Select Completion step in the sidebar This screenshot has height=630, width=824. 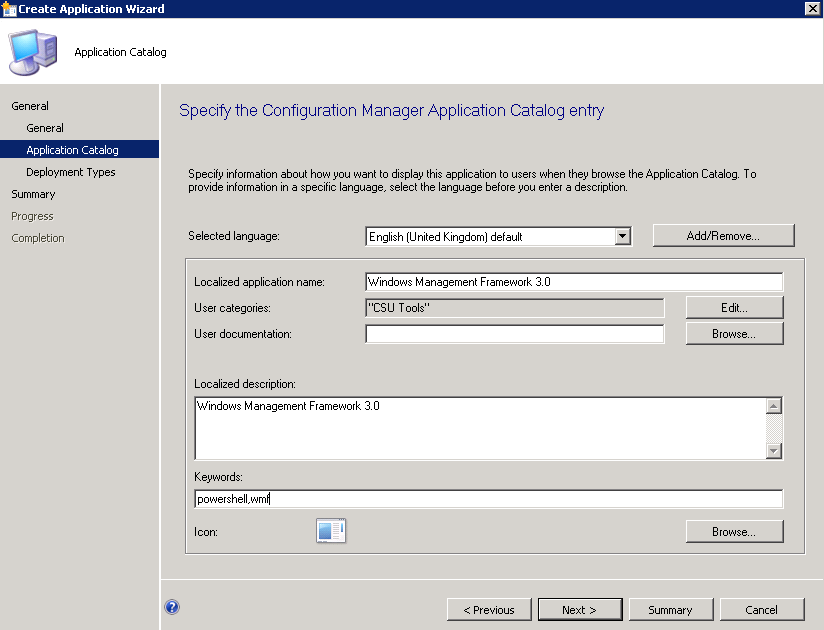click(x=38, y=239)
